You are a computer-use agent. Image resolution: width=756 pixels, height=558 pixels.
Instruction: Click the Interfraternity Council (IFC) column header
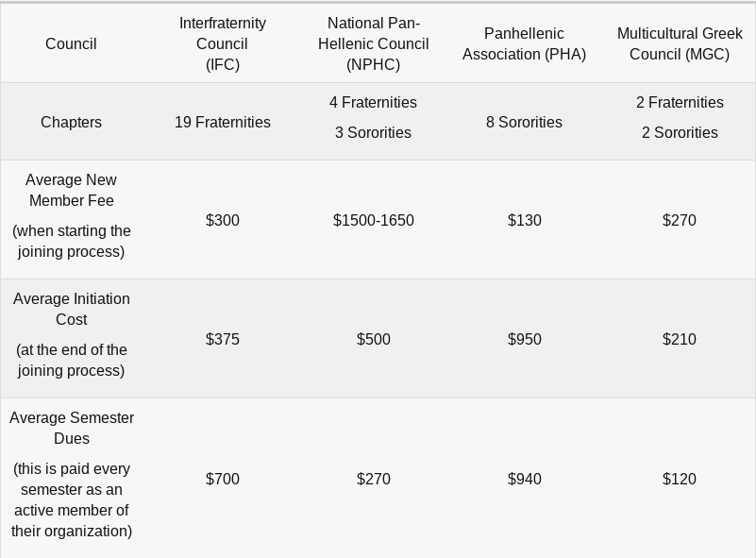[x=223, y=43]
